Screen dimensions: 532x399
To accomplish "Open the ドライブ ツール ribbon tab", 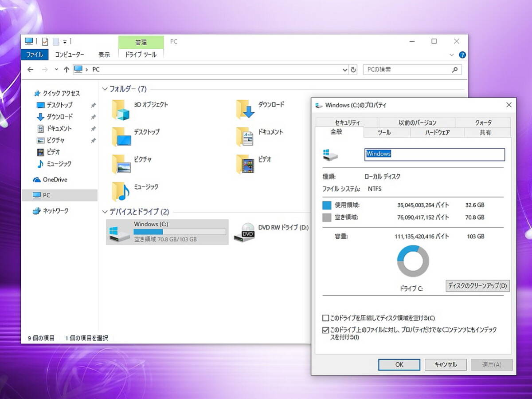I will tap(141, 55).
